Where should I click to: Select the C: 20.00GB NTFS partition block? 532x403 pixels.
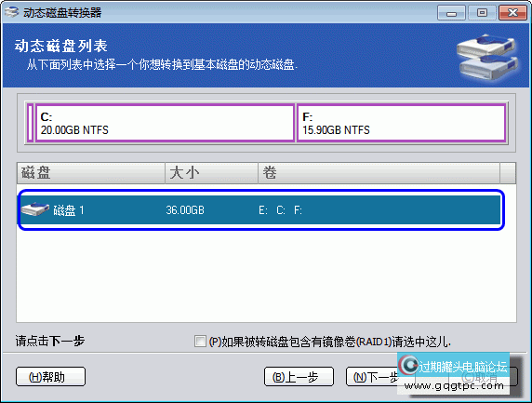click(x=165, y=123)
